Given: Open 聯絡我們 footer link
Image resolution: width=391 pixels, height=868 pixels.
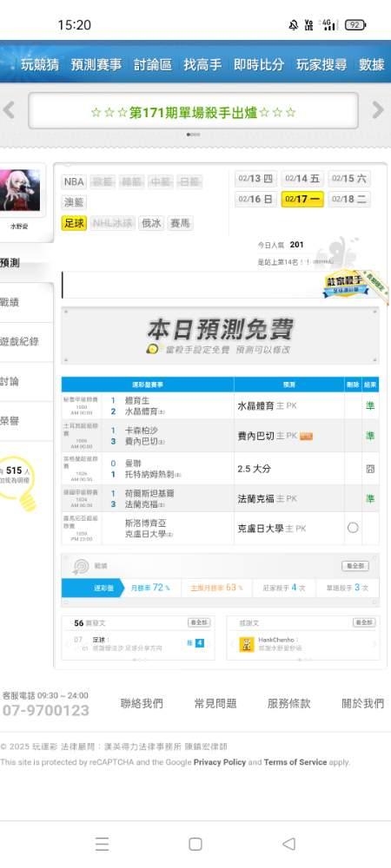Looking at the screenshot, I should [142, 704].
